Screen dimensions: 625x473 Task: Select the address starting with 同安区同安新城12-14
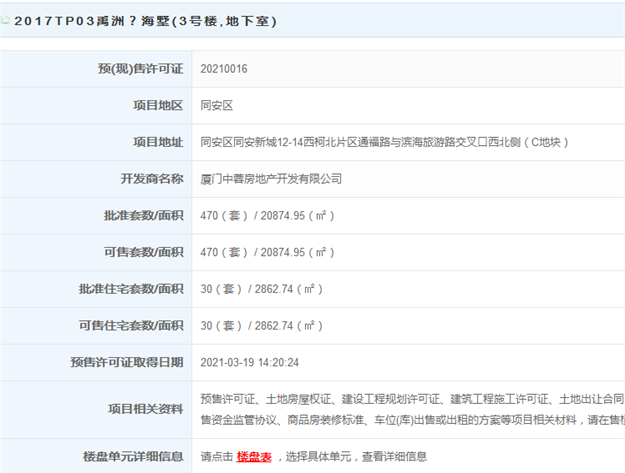point(384,142)
